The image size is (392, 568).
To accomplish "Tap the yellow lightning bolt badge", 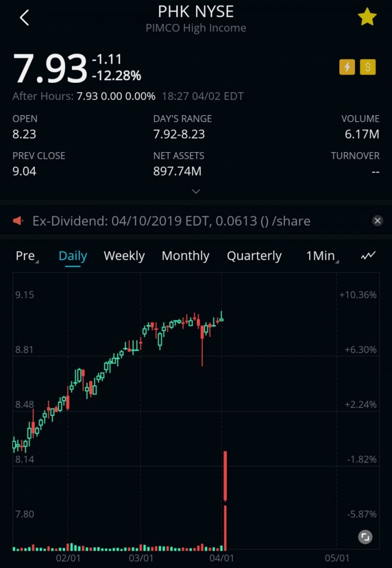I will coord(347,67).
